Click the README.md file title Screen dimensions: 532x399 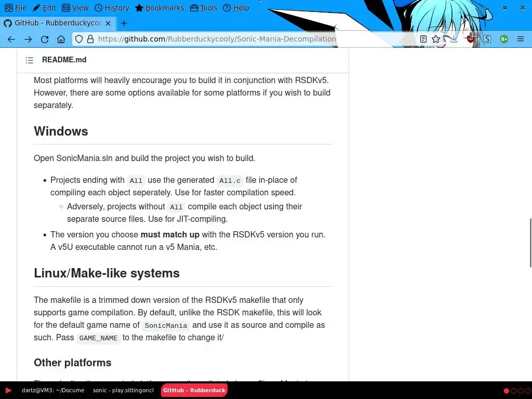pyautogui.click(x=64, y=60)
